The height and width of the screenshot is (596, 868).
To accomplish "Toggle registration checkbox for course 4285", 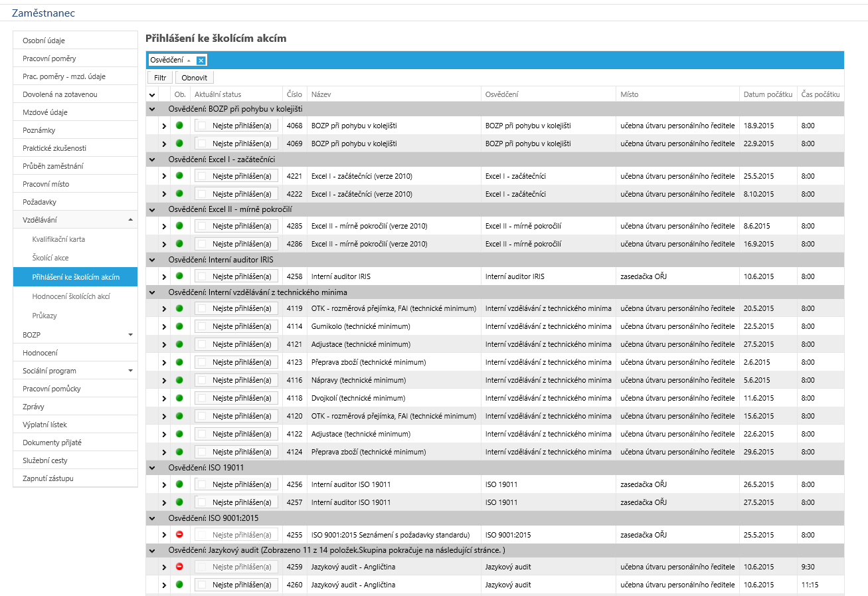I will [202, 225].
